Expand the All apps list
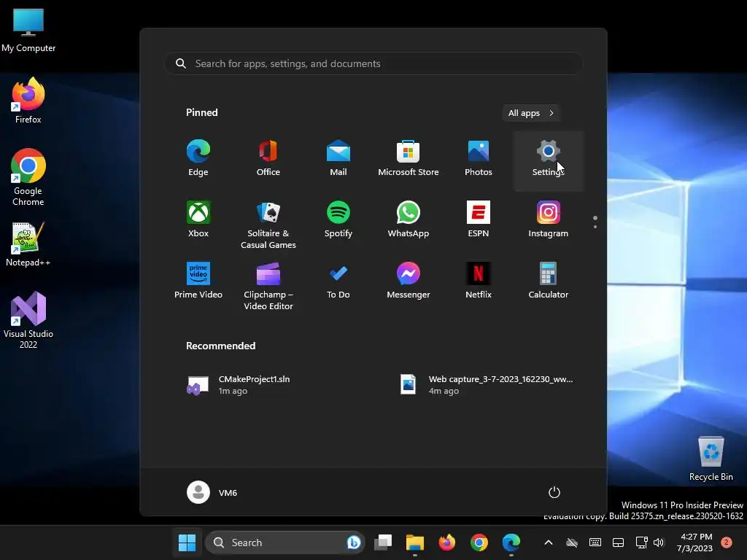The image size is (747, 560). 531,113
